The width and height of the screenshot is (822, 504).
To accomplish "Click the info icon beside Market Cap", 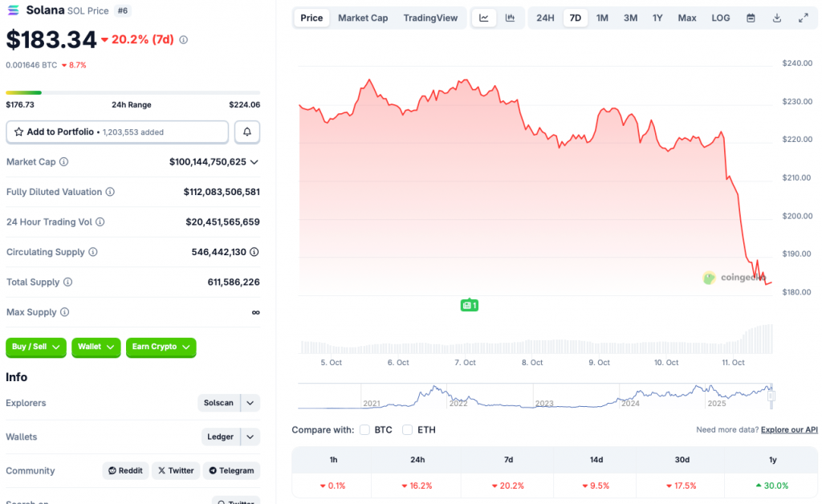I will tap(64, 162).
